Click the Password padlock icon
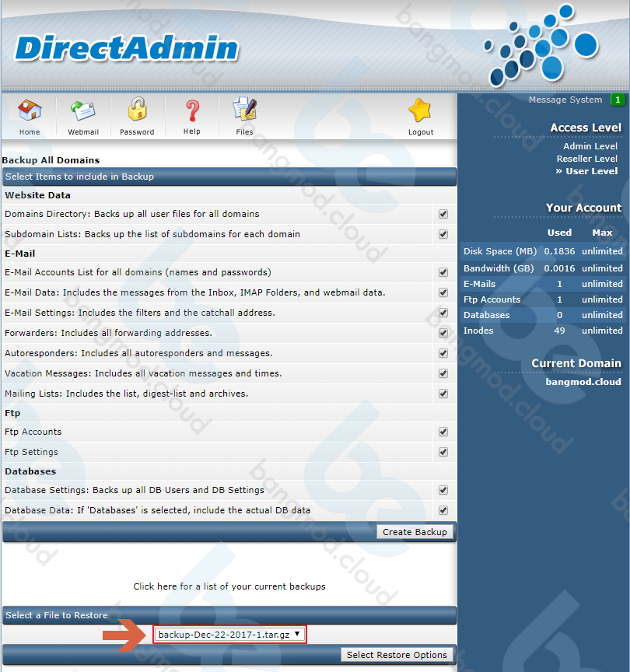Image resolution: width=630 pixels, height=672 pixels. (137, 109)
